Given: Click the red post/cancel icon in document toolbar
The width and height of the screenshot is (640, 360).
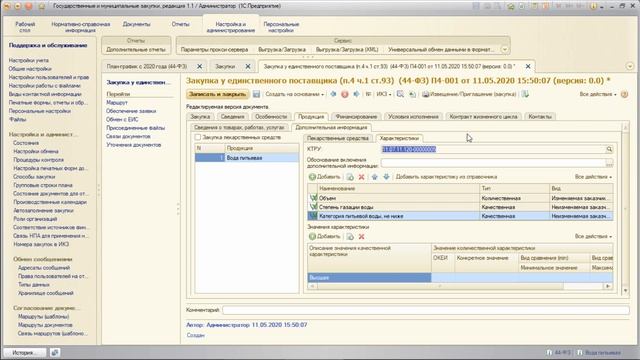Looking at the screenshot, I should coord(345,94).
